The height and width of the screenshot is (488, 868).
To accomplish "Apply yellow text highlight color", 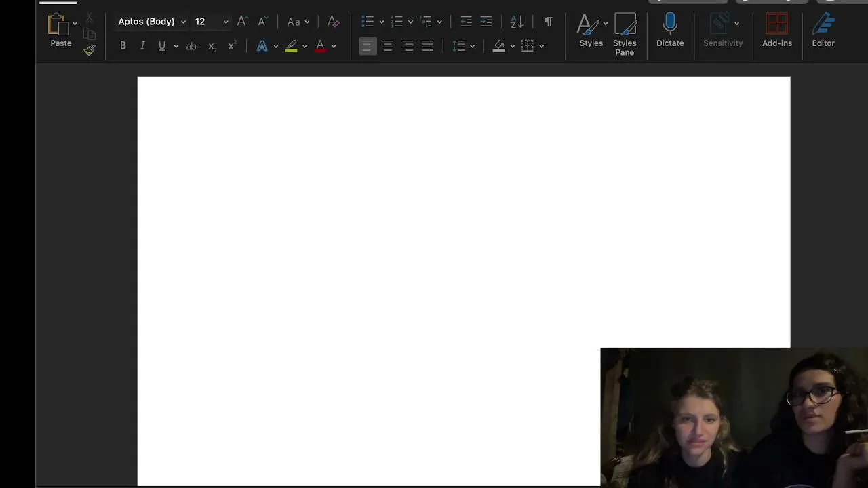I will pos(292,46).
